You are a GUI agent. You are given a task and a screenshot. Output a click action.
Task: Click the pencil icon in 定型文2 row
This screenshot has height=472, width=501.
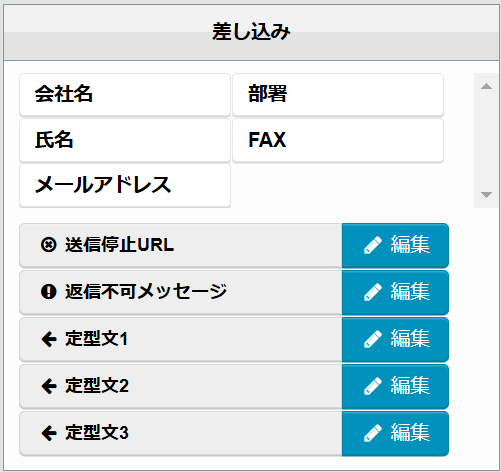[373, 386]
